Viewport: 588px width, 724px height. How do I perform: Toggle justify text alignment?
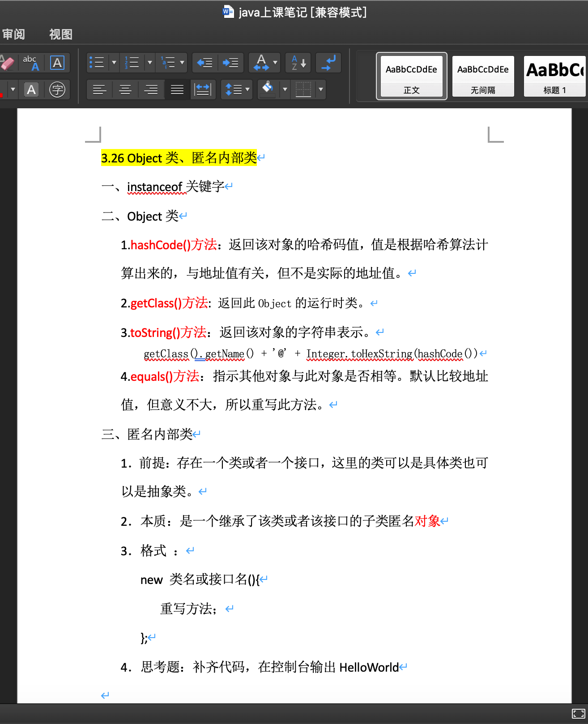(x=177, y=90)
